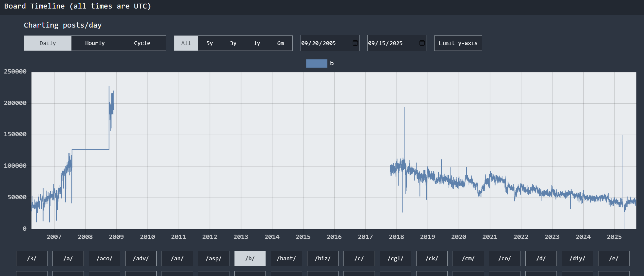The width and height of the screenshot is (644, 276).
Task: Select the /cm/ board button
Action: [x=468, y=258]
